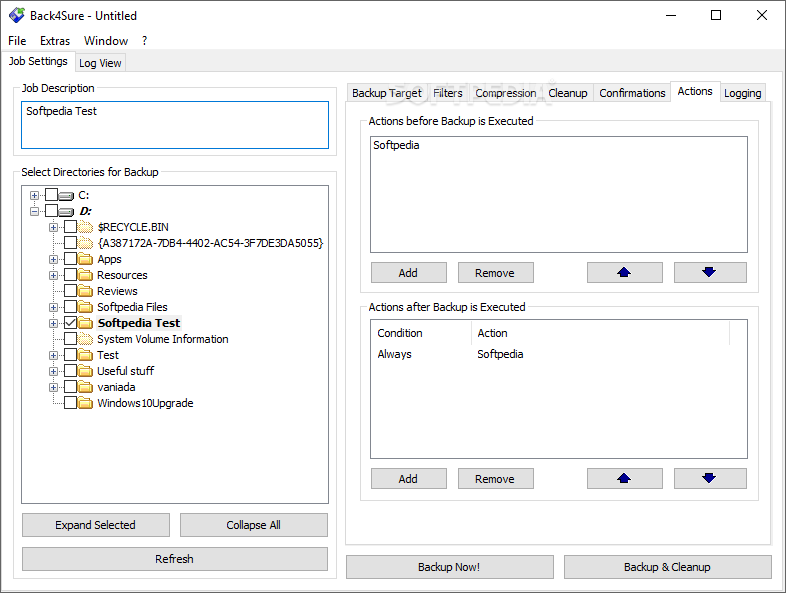Viewport: 786px width, 593px height.
Task: Expand the Apps folder node
Action: [x=53, y=260]
